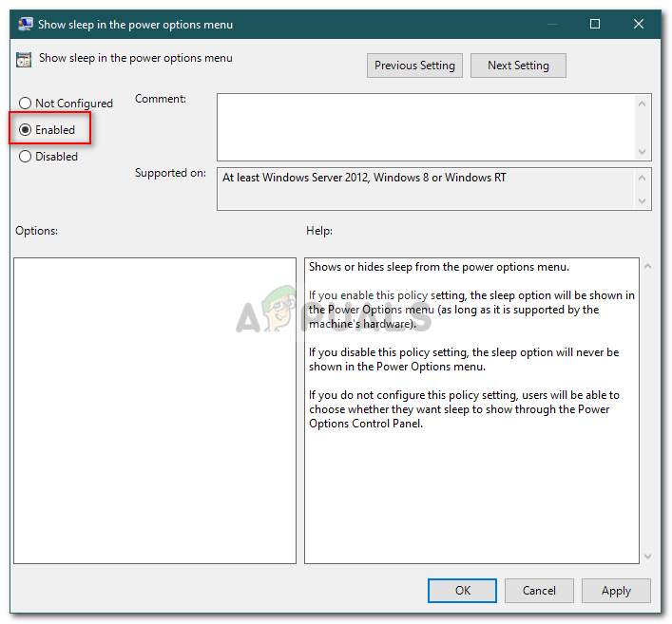Viewport: 672px width, 624px height.
Task: Click the 'Supported on:' label
Action: point(170,173)
